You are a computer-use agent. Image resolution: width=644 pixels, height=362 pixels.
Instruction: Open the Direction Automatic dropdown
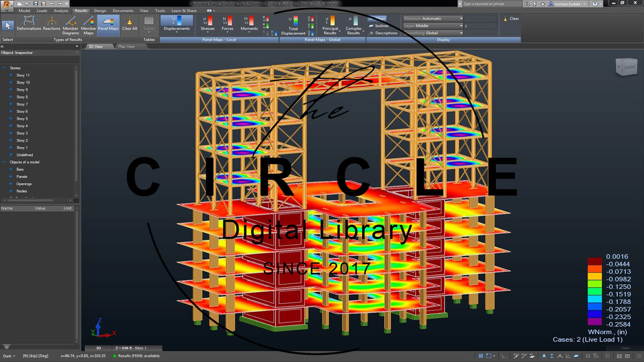pos(433,19)
